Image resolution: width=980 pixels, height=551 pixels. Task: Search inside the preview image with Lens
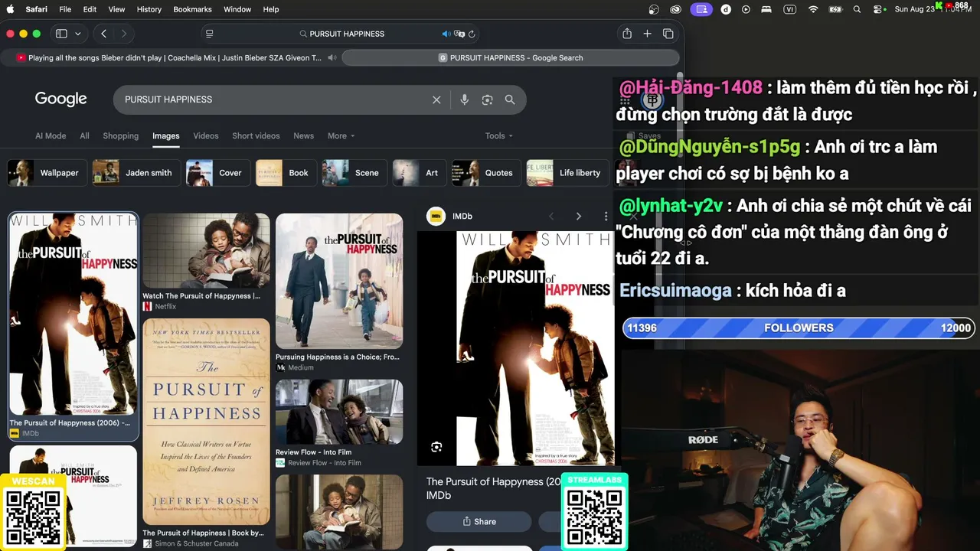coord(436,447)
